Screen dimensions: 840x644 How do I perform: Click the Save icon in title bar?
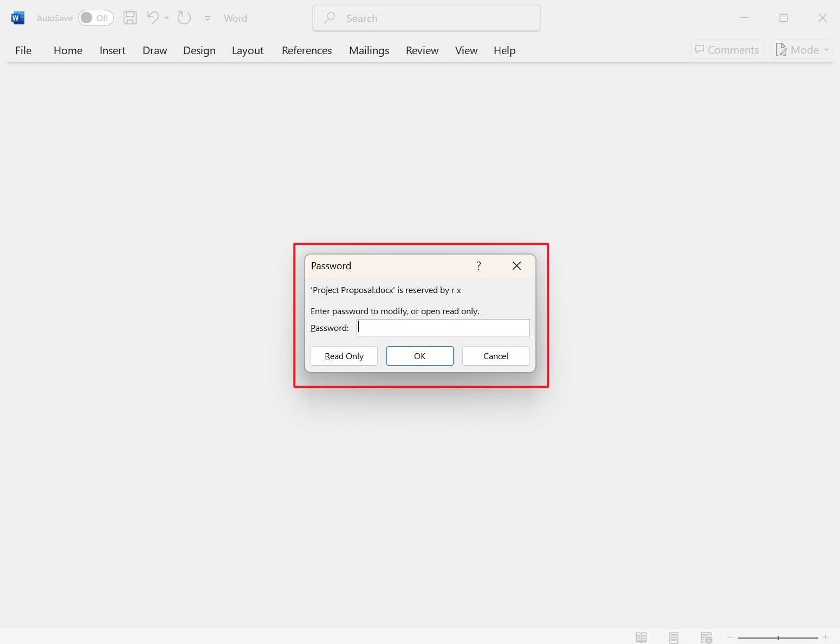pyautogui.click(x=130, y=18)
